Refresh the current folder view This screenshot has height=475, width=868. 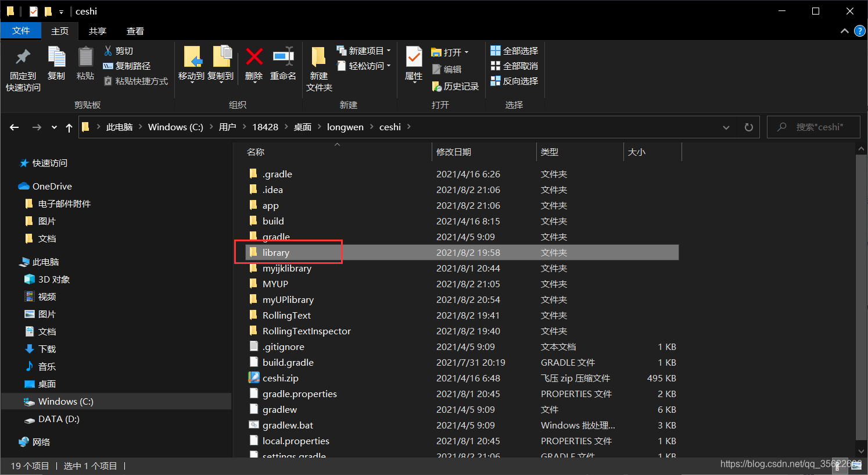point(749,127)
